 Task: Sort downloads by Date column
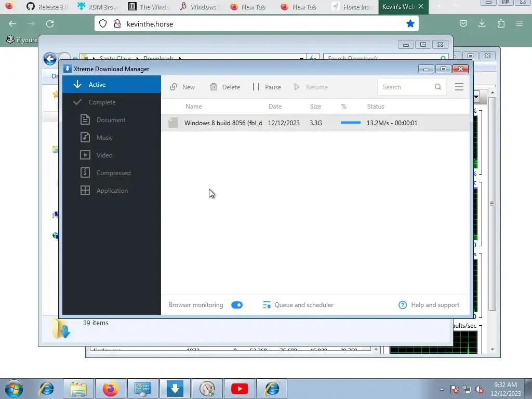(x=275, y=107)
